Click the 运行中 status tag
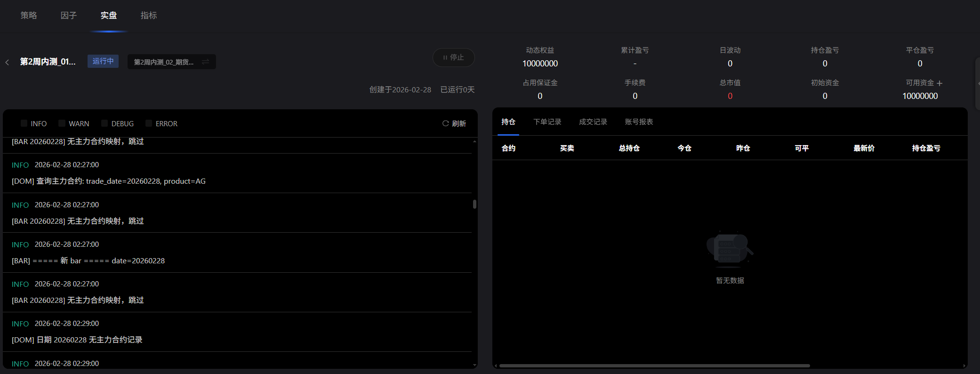Screen dimensions: 980x374 tap(103, 61)
